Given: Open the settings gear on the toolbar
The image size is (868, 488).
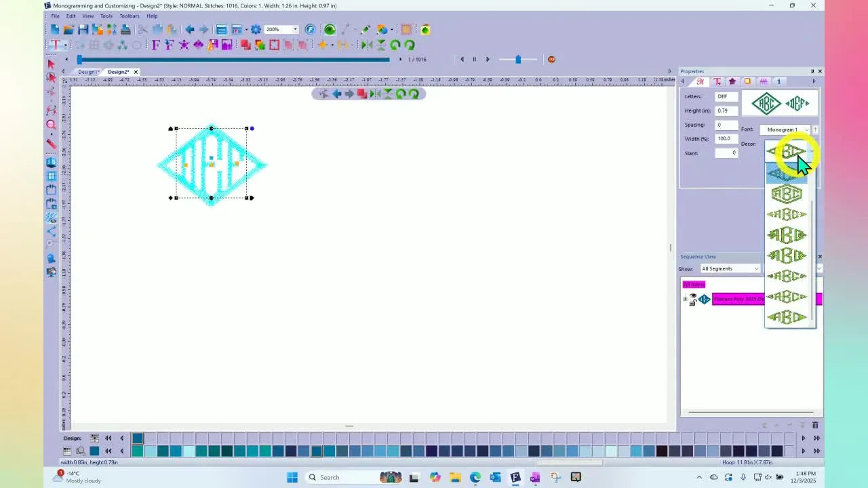Looking at the screenshot, I should coord(256,29).
